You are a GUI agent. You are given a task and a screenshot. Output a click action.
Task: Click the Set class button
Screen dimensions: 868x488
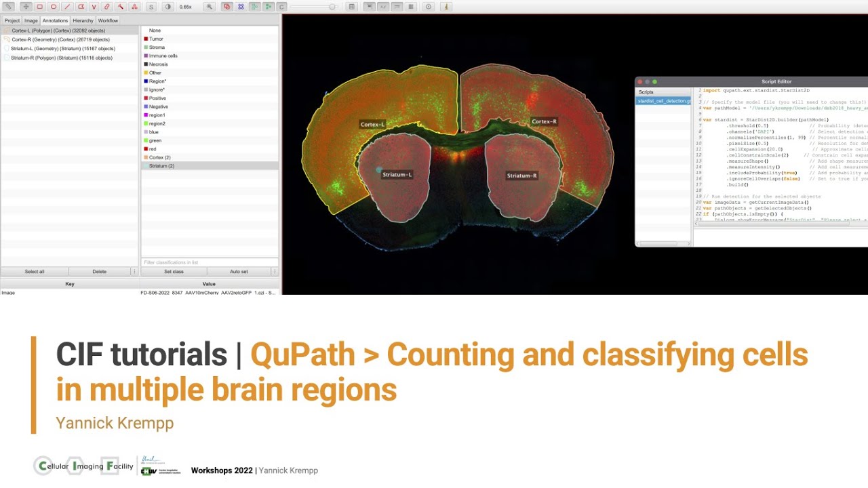[x=174, y=272]
